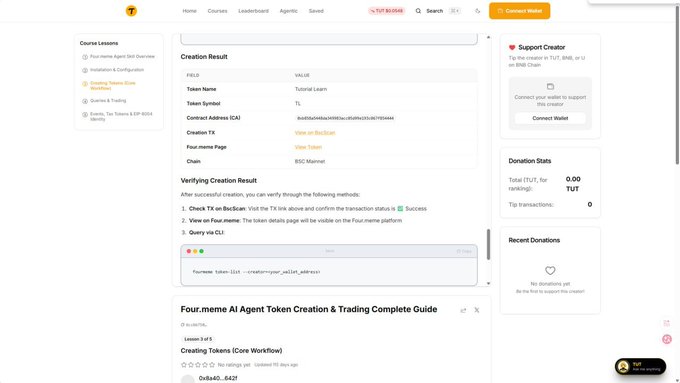The height and width of the screenshot is (383, 680).
Task: Open the View Token link
Action: 308,147
